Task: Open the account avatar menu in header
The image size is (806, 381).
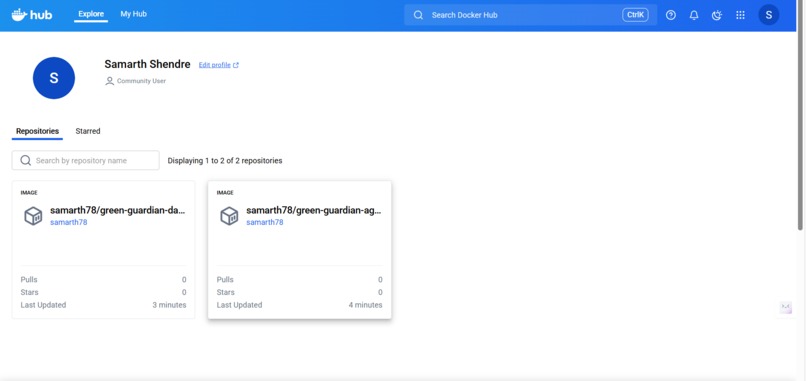Action: [768, 15]
